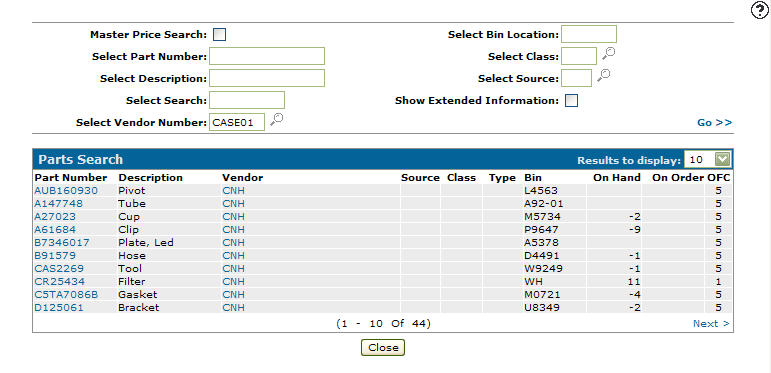Open part A147748
Viewport: 771px width, 373px height.
tap(59, 203)
